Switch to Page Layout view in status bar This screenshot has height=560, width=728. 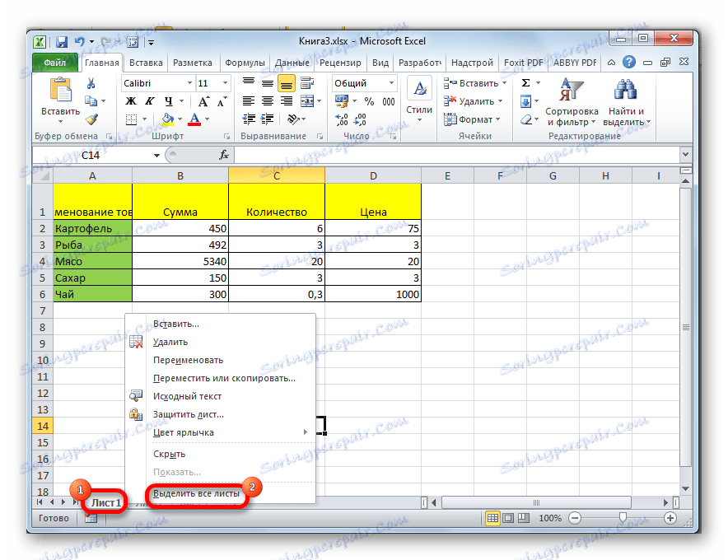coord(509,518)
